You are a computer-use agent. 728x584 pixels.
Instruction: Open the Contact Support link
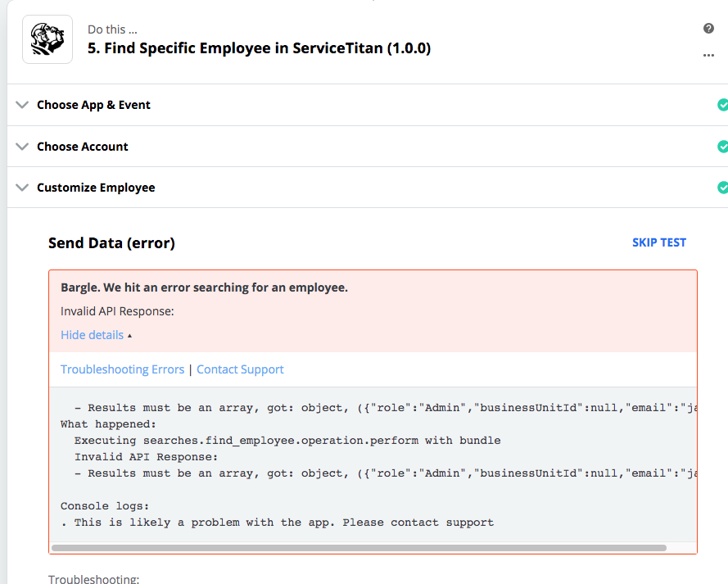point(240,369)
